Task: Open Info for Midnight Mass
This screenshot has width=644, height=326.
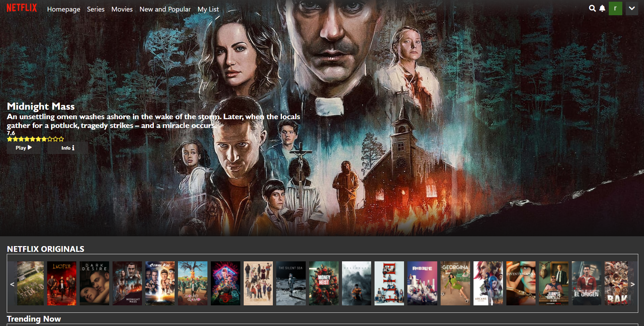Action: click(x=68, y=148)
